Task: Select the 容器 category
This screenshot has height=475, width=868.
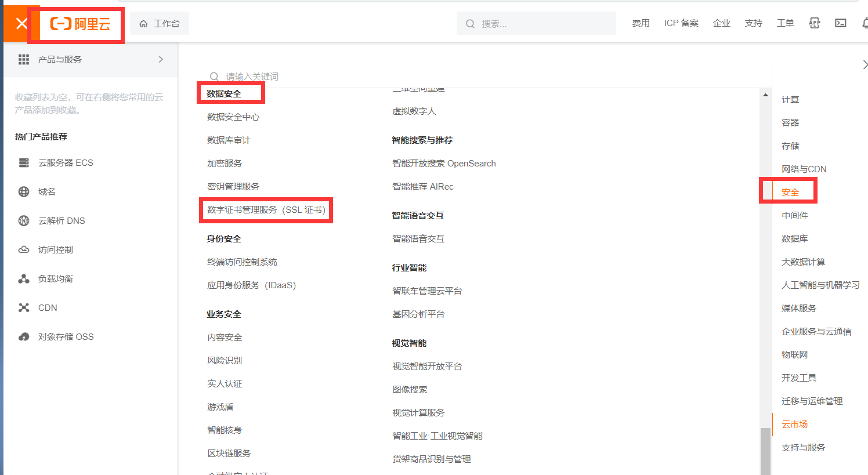Action: pyautogui.click(x=790, y=123)
